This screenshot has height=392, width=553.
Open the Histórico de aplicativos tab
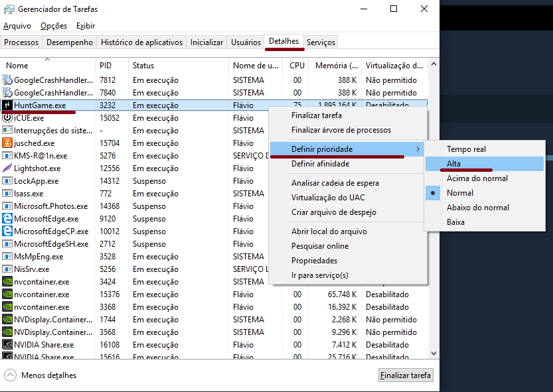(x=141, y=42)
